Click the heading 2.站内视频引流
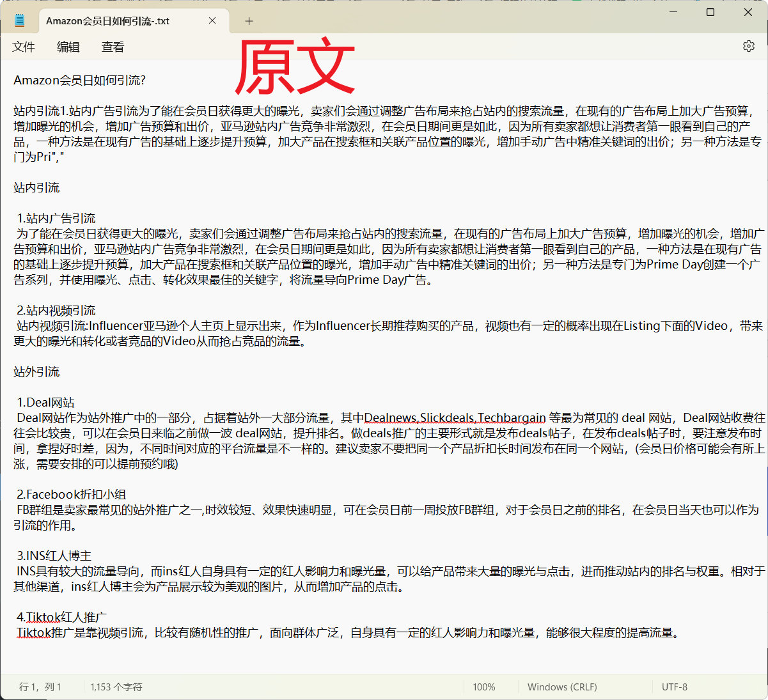768x700 pixels. [x=56, y=310]
